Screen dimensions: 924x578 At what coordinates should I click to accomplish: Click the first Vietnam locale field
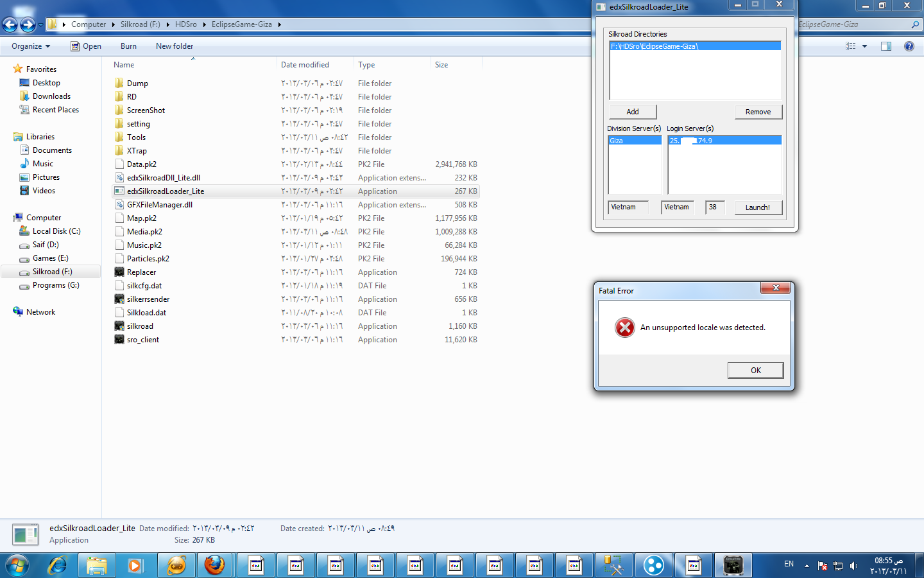point(628,207)
